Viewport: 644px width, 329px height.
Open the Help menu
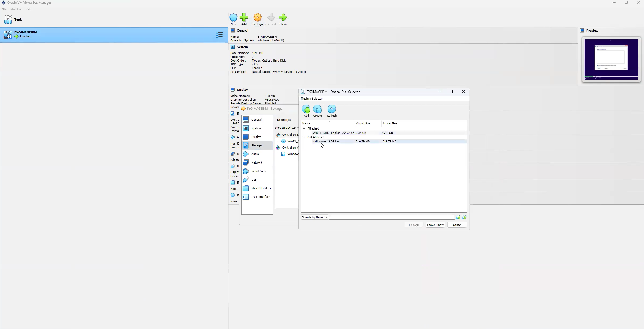click(x=28, y=9)
